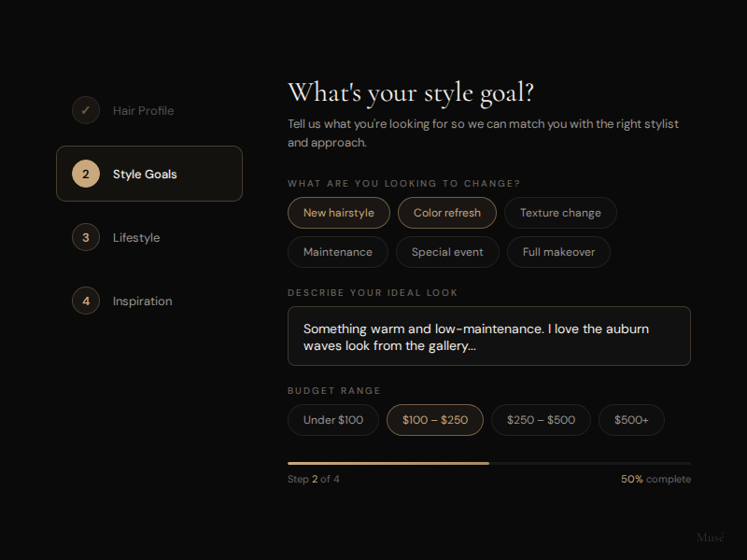The image size is (747, 560).
Task: Toggle off the Color refresh chip
Action: point(447,213)
